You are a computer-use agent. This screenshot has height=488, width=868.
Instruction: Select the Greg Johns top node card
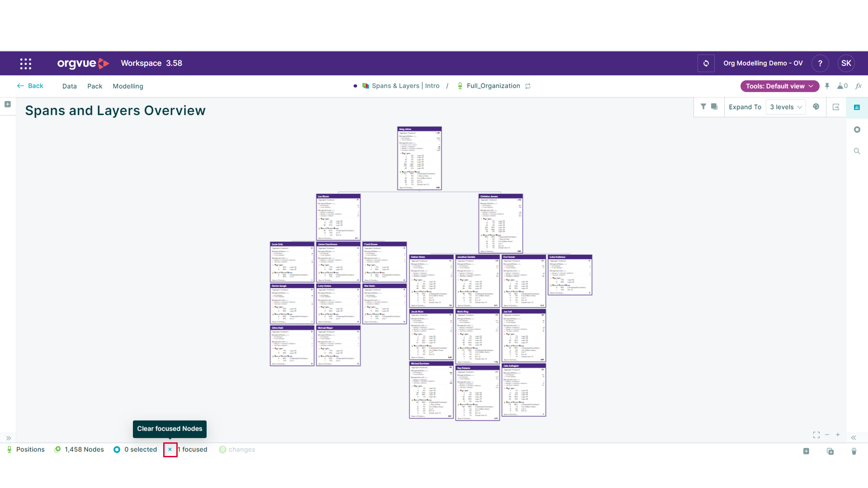click(420, 158)
